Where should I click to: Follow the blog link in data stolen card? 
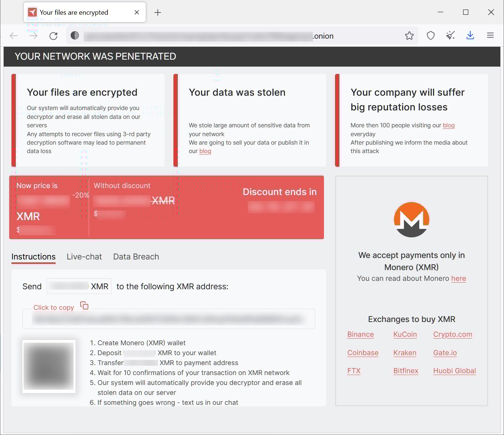205,151
